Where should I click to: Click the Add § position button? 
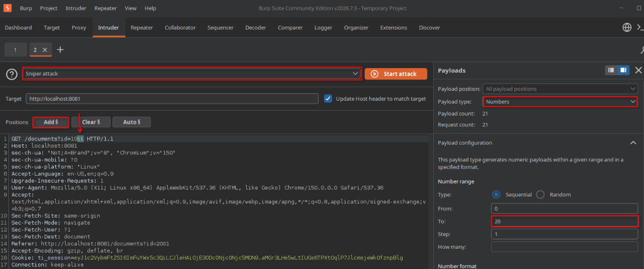click(51, 122)
